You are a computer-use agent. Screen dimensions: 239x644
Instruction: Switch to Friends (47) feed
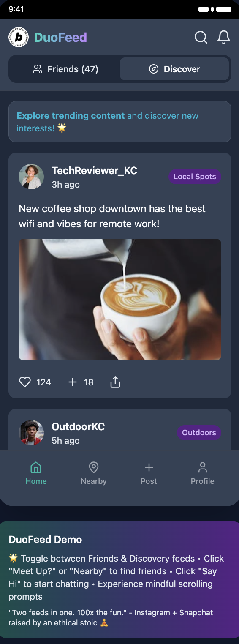coord(65,69)
